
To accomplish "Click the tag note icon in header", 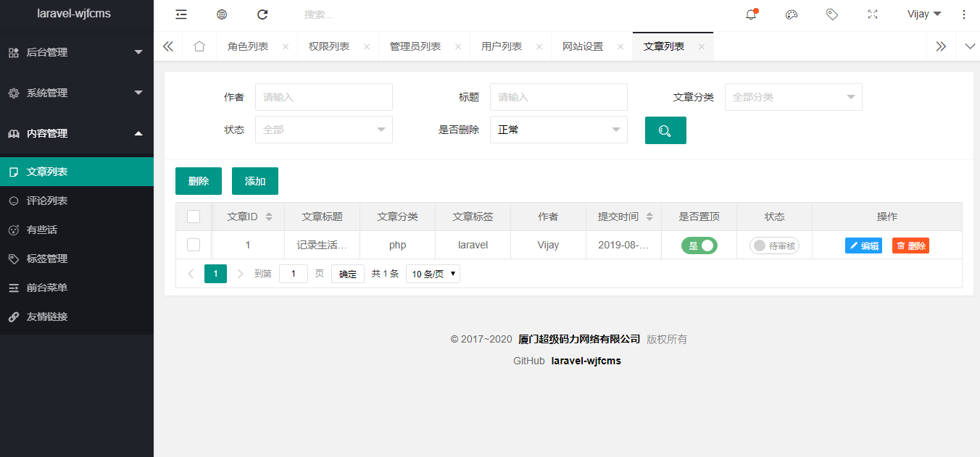I will [832, 14].
